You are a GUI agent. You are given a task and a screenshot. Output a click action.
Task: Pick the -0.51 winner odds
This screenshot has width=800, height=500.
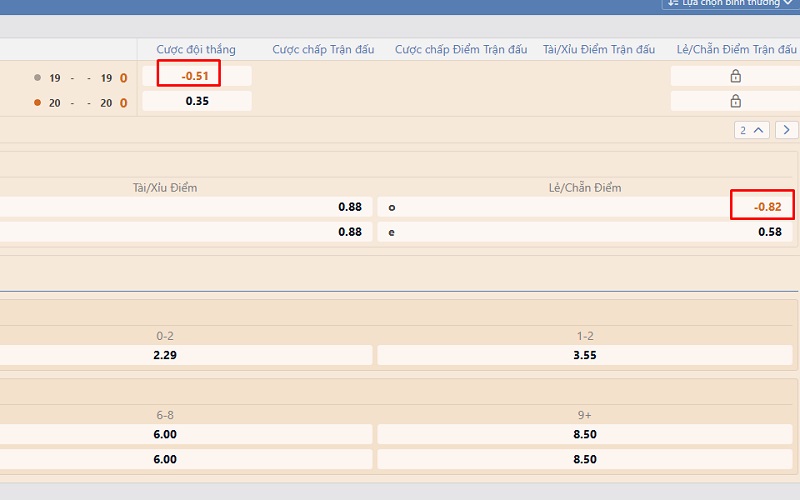tap(197, 76)
